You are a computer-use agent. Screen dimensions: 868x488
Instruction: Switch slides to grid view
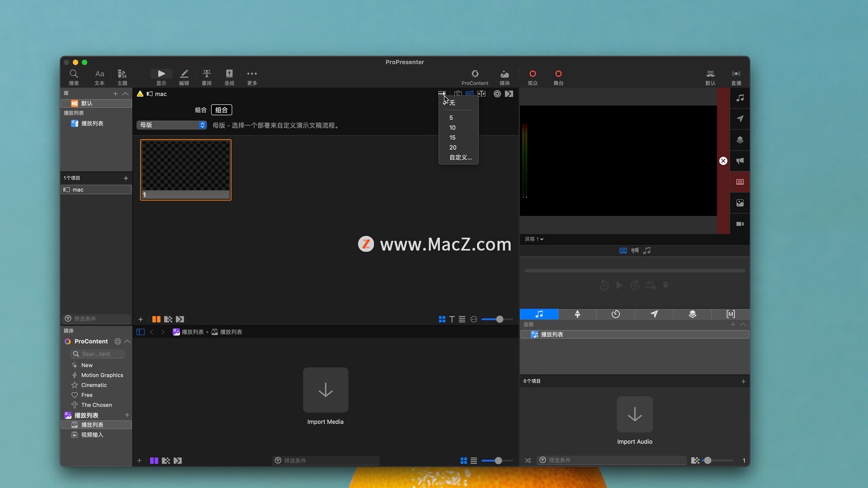(x=442, y=319)
